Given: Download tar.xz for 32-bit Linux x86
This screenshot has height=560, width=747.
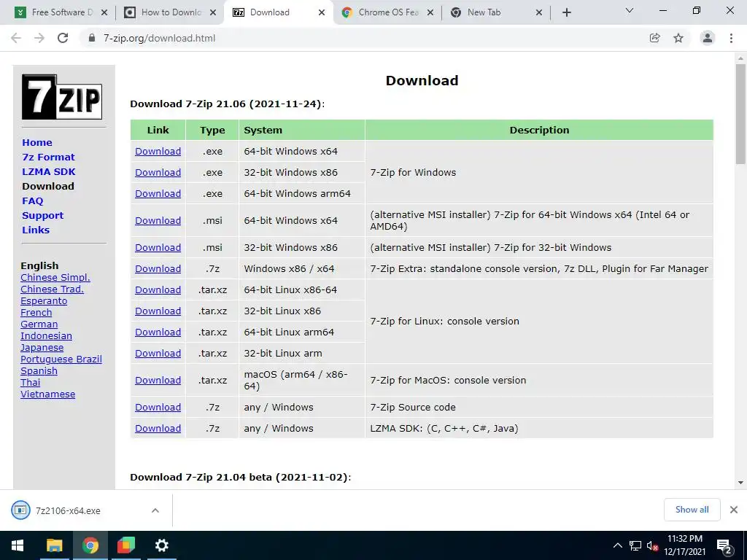Looking at the screenshot, I should click(158, 311).
